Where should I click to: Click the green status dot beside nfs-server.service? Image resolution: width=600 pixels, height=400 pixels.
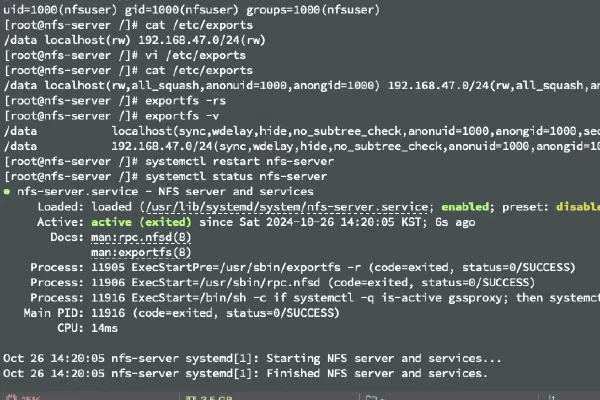tap(7, 191)
